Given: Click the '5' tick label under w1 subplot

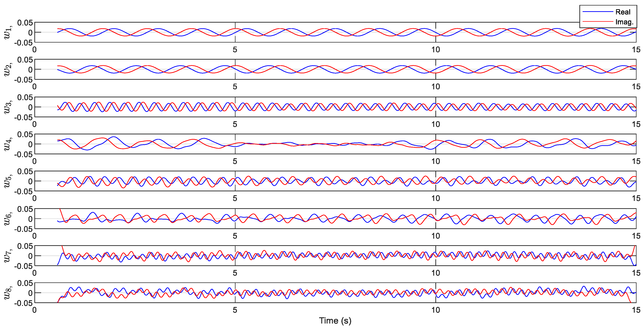Looking at the screenshot, I should tap(235, 49).
